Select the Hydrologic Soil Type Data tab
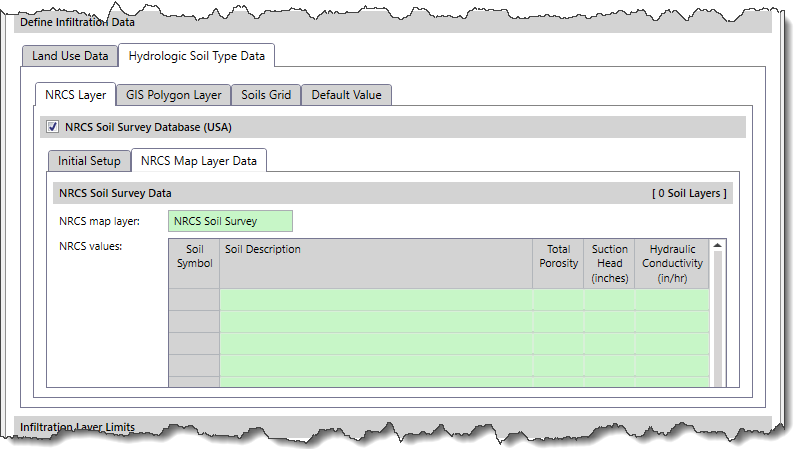Screen dimensions: 796x449 [196, 56]
